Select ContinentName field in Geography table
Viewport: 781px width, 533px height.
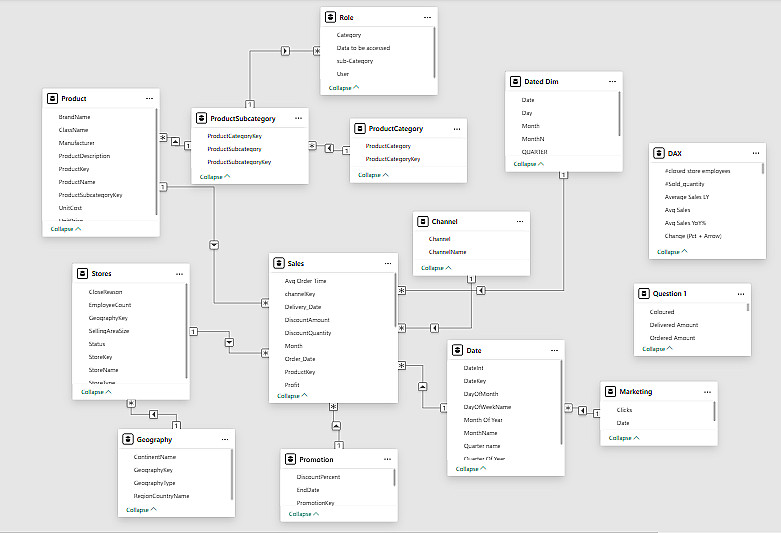pos(154,457)
